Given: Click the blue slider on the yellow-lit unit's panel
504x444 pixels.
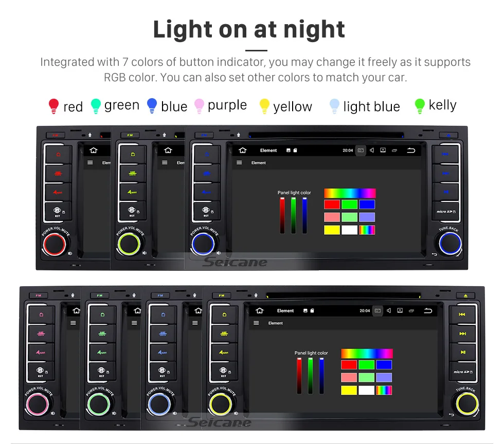Looking at the screenshot, I should coord(321,376).
